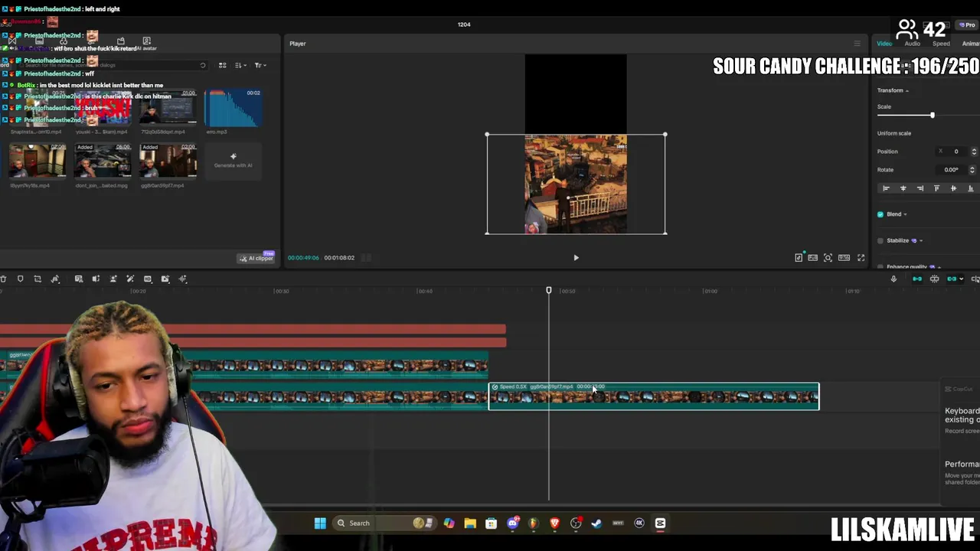Image resolution: width=980 pixels, height=551 pixels.
Task: Click the teal main track magnet toggle
Action: (917, 279)
